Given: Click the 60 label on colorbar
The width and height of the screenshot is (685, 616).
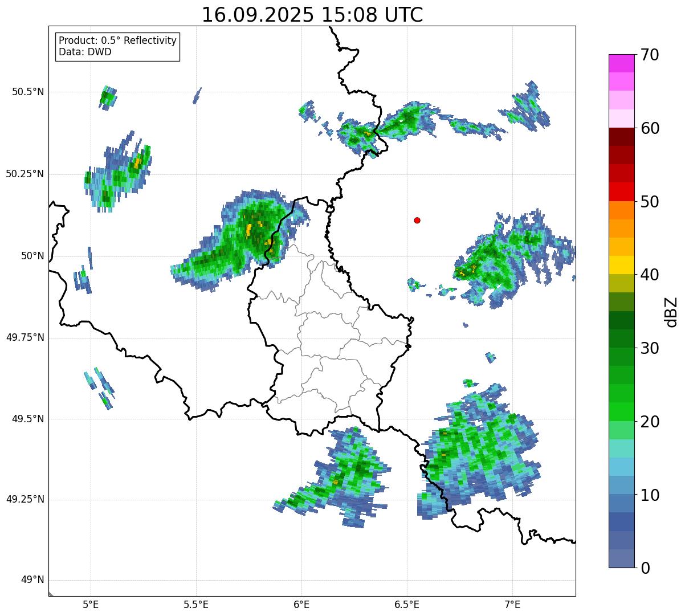Looking at the screenshot, I should (x=649, y=128).
